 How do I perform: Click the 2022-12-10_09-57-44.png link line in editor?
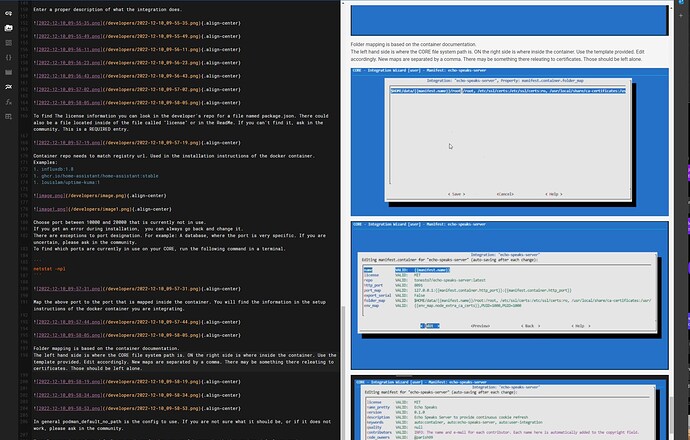point(137,322)
